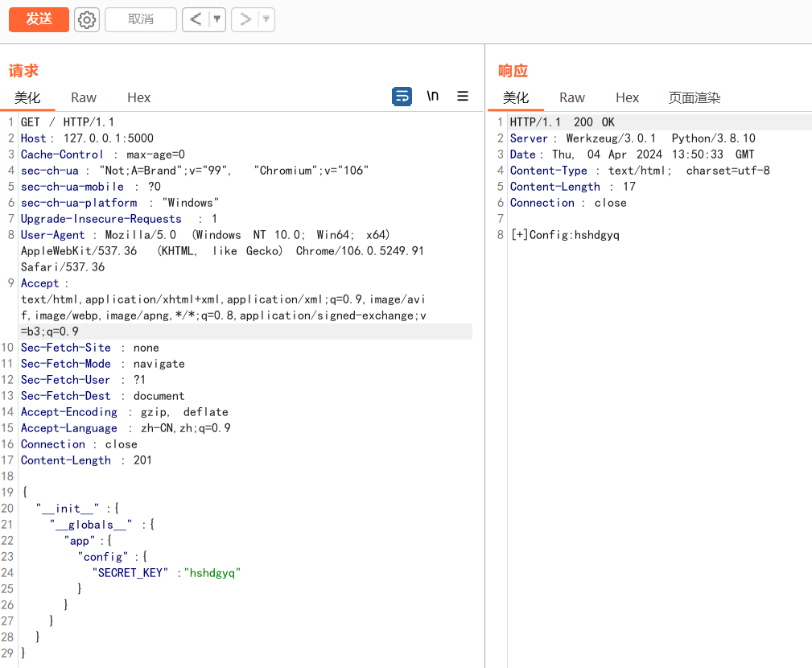Click the Accept header name on line 9
Screen dimensions: 812x668
point(40,283)
